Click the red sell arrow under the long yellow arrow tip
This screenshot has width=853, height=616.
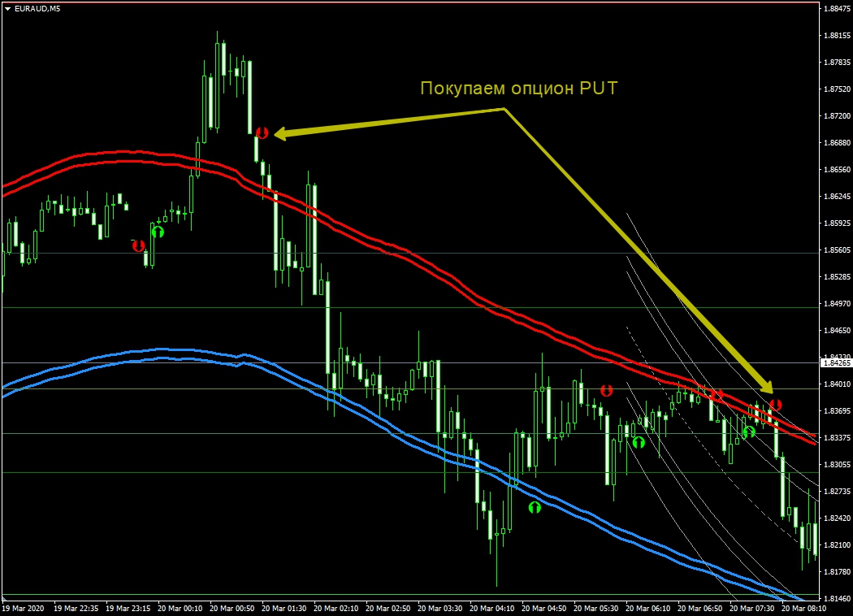tap(775, 405)
